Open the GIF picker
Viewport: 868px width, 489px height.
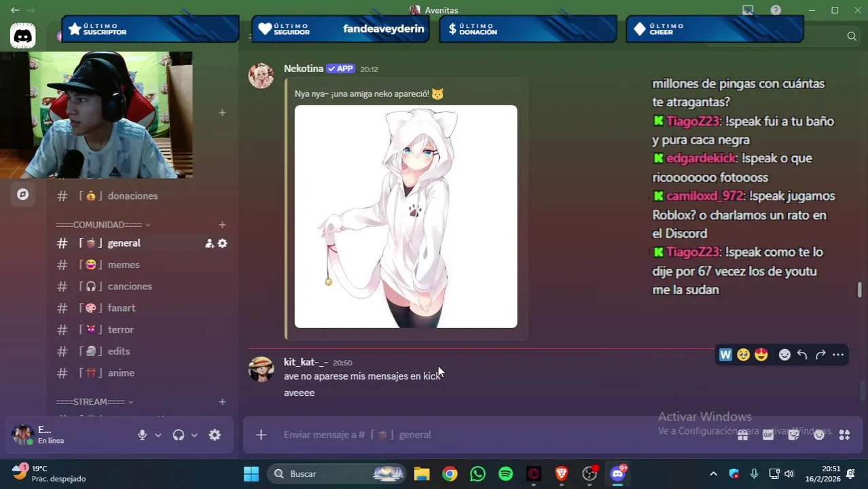[768, 435]
